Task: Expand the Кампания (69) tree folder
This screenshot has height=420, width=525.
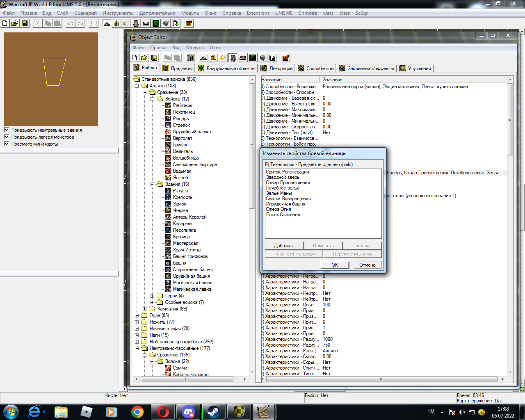Action: [x=145, y=309]
